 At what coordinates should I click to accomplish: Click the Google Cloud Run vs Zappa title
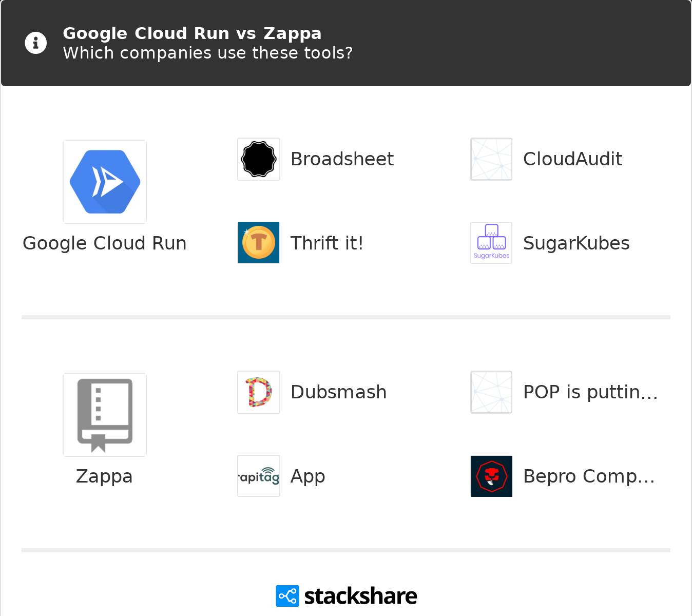[192, 33]
